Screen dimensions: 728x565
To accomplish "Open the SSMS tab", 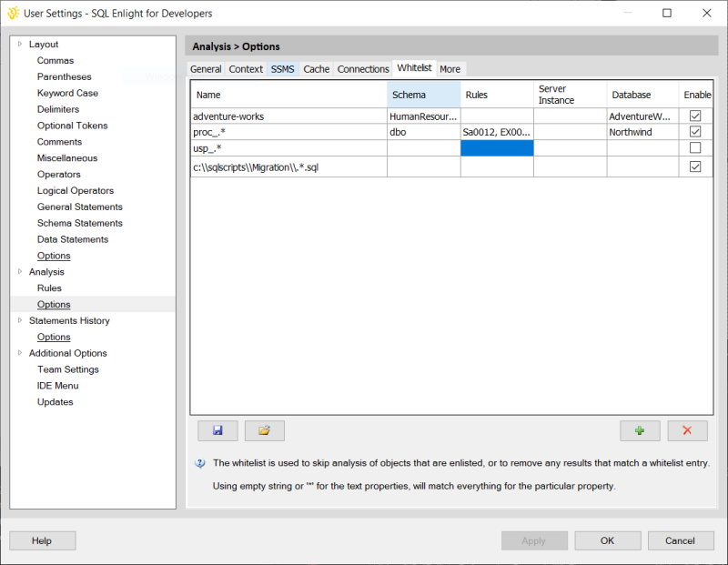I will pyautogui.click(x=283, y=69).
